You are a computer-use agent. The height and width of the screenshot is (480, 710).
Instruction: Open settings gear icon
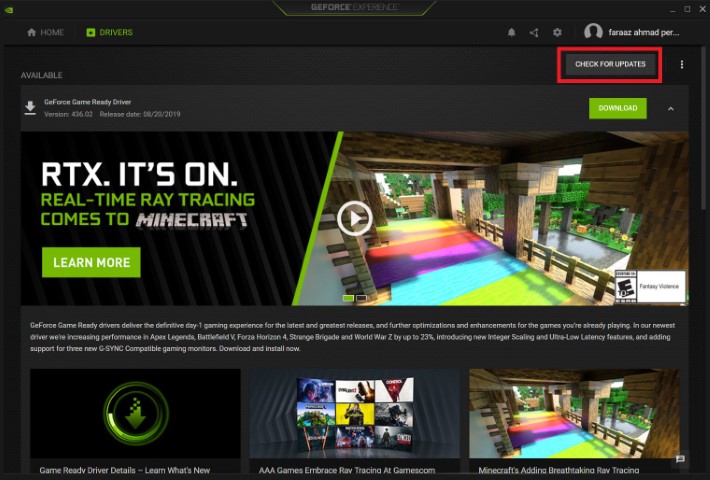coord(557,32)
